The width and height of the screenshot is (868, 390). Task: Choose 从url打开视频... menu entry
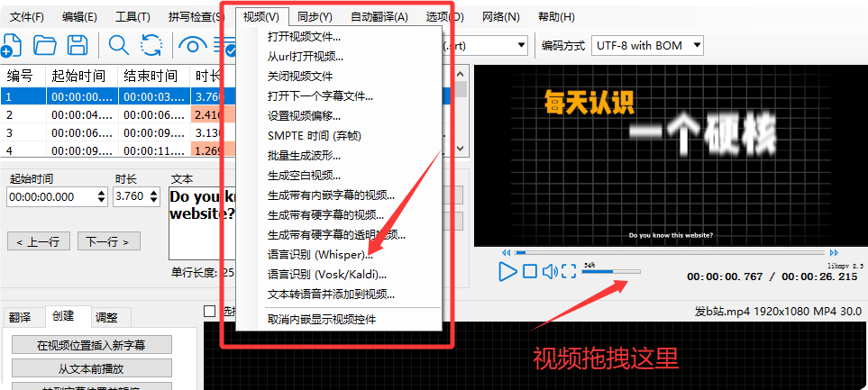305,57
